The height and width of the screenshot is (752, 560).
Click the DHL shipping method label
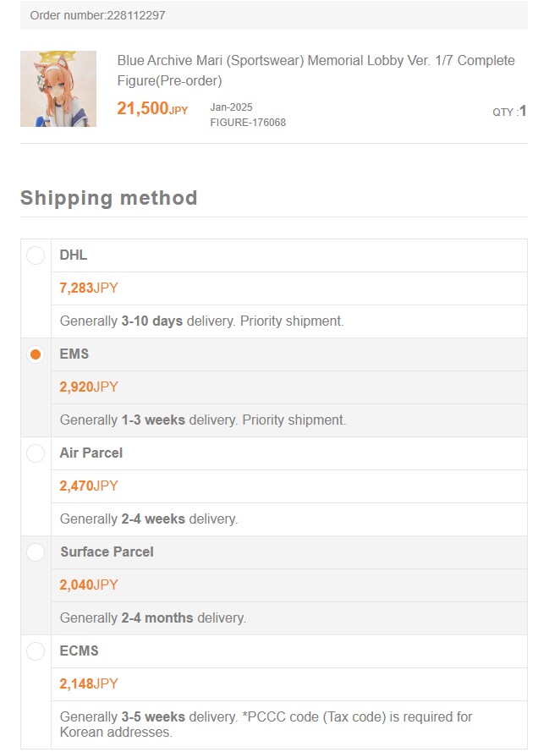[x=74, y=255]
